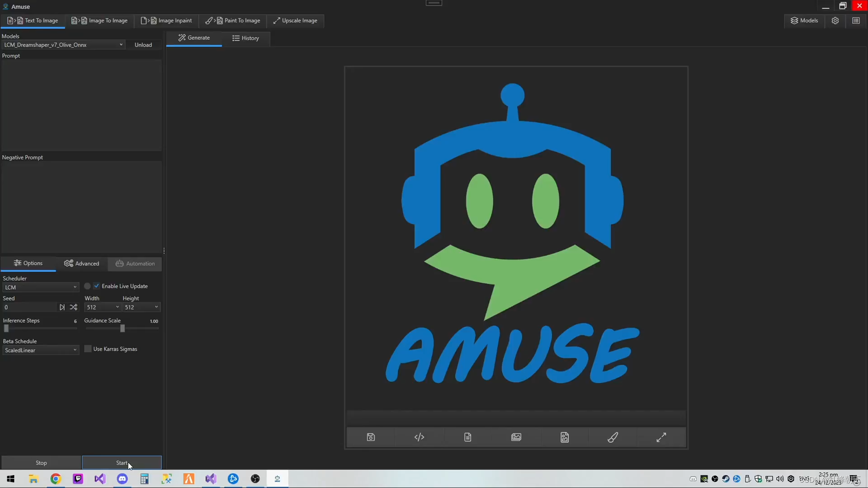Click the code brackets icon below preview

coord(419,437)
